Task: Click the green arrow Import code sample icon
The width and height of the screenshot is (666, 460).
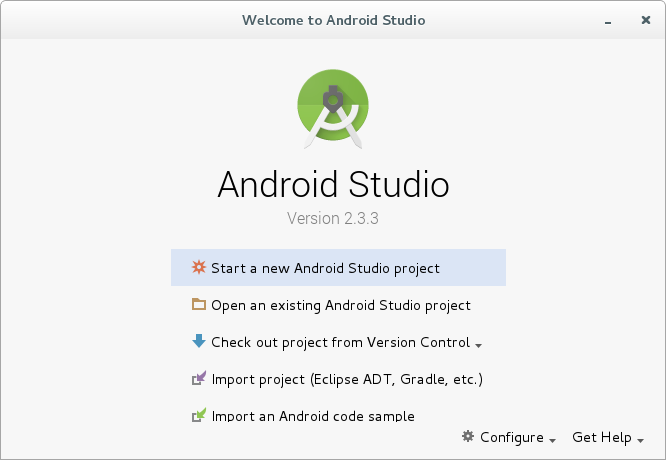Action: tap(198, 415)
